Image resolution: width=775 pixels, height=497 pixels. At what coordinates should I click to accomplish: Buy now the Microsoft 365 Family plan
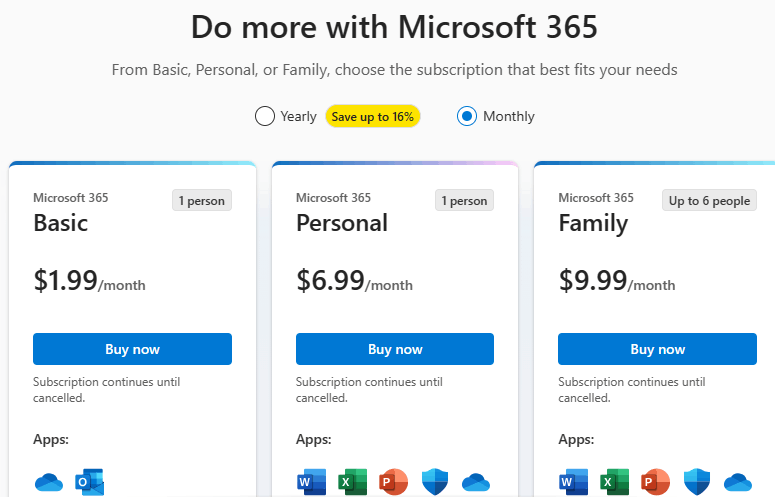point(657,349)
